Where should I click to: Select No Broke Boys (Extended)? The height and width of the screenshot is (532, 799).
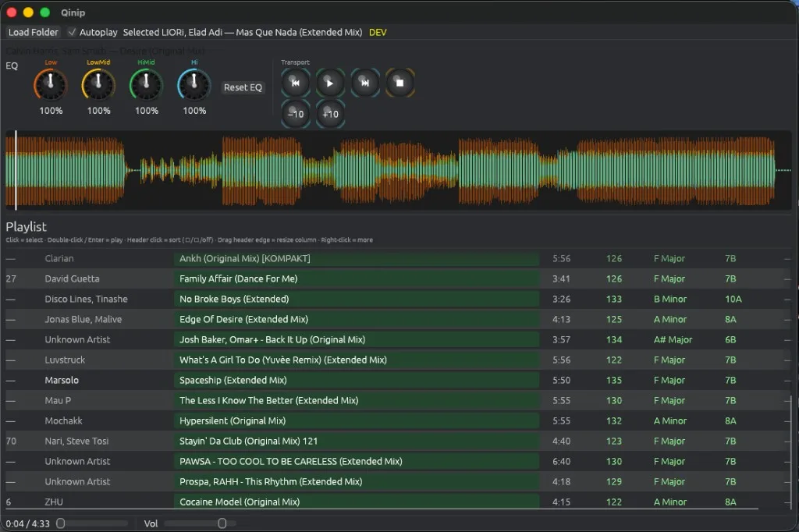click(356, 299)
